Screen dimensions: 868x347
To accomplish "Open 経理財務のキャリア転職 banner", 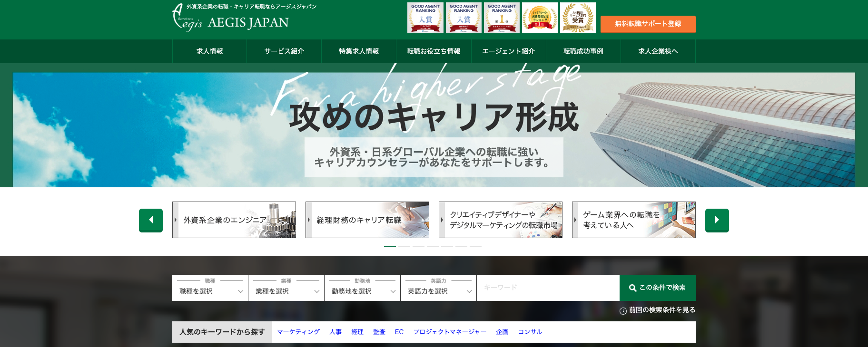I will tap(367, 220).
